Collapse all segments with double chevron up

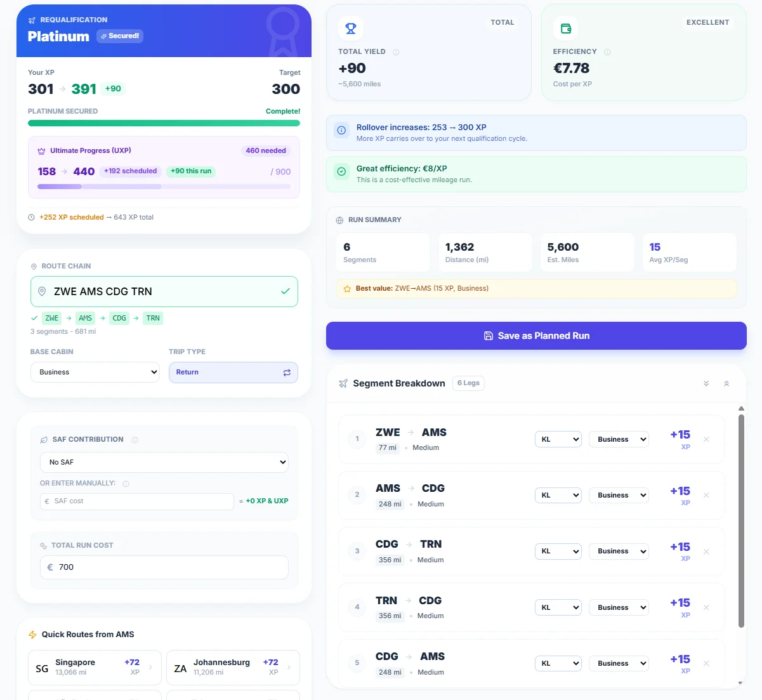pos(726,383)
